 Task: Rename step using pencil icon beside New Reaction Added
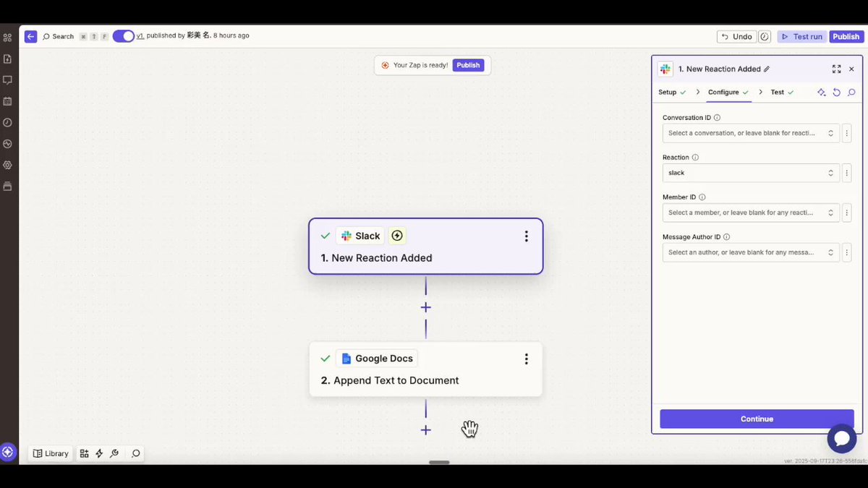[x=767, y=69]
